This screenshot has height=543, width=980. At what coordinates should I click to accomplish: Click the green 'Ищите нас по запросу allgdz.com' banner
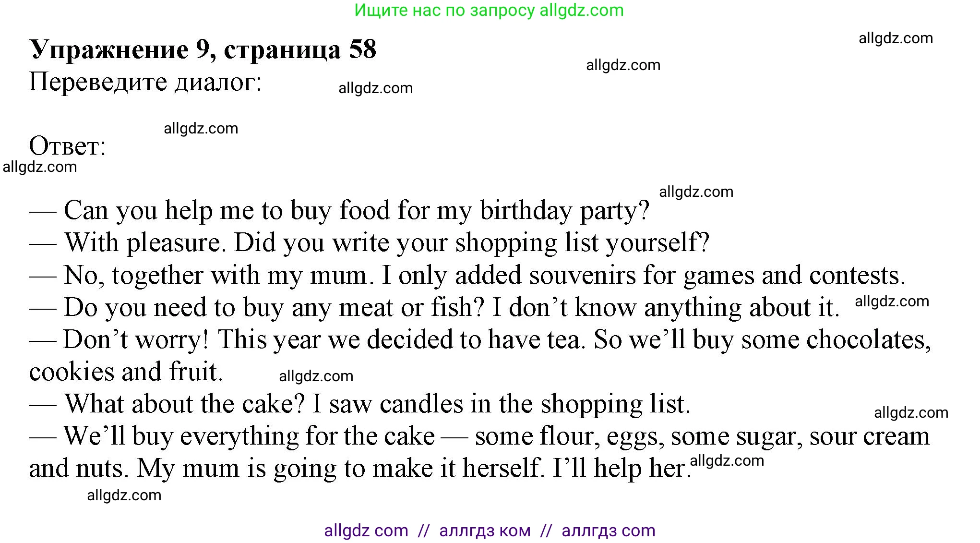click(489, 10)
